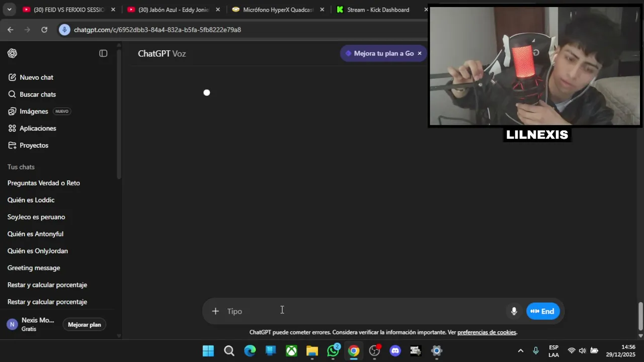The height and width of the screenshot is (362, 644).
Task: Click the battery tray icon
Action: (x=594, y=351)
